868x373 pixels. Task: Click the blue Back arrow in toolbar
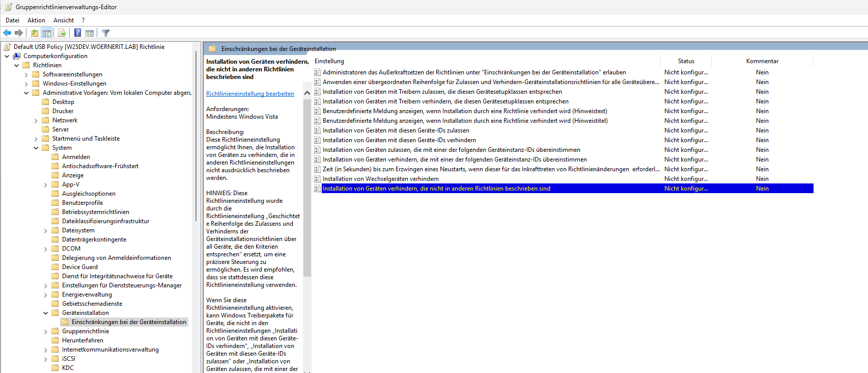pyautogui.click(x=7, y=33)
